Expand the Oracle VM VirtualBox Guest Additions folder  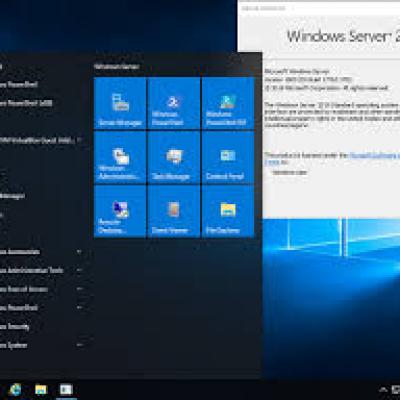pos(42,140)
